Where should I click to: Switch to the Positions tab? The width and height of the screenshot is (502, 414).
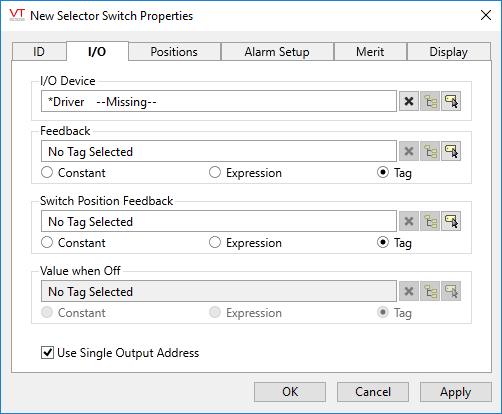pyautogui.click(x=174, y=52)
